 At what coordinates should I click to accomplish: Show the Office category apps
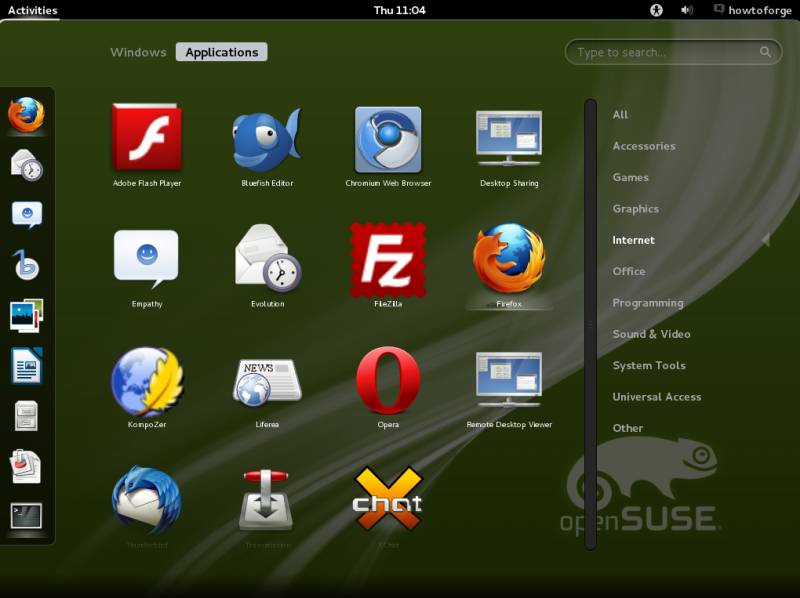point(629,271)
